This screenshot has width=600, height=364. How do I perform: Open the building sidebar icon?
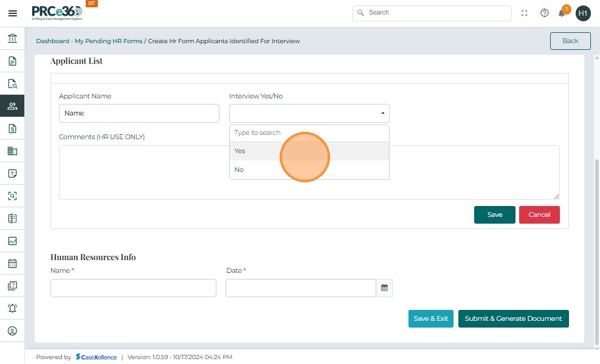pos(12,151)
